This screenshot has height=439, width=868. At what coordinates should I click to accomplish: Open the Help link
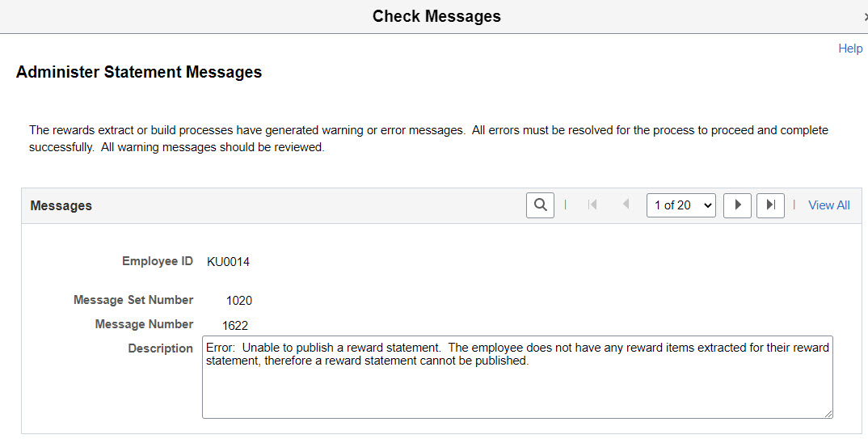850,49
